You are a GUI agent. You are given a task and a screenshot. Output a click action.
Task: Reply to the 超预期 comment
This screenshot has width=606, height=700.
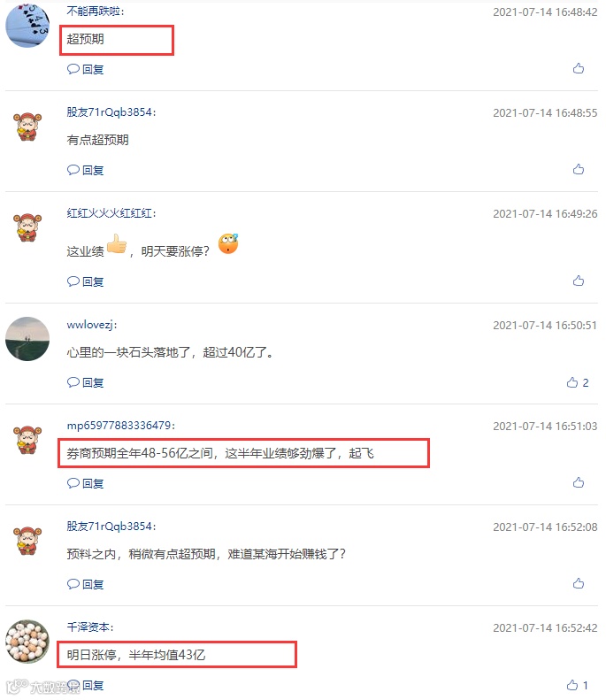point(85,69)
